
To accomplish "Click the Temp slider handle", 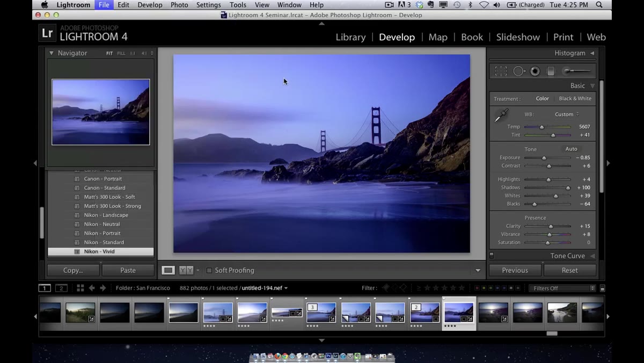I will pyautogui.click(x=542, y=127).
